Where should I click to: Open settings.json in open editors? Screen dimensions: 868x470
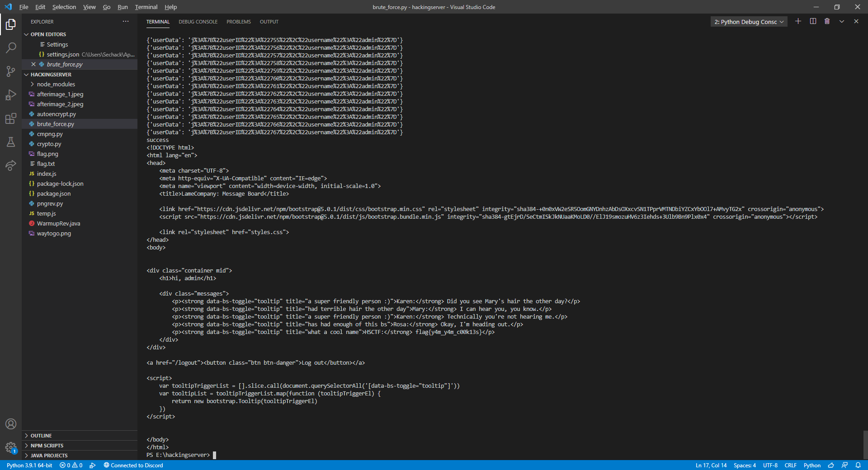(x=80, y=55)
